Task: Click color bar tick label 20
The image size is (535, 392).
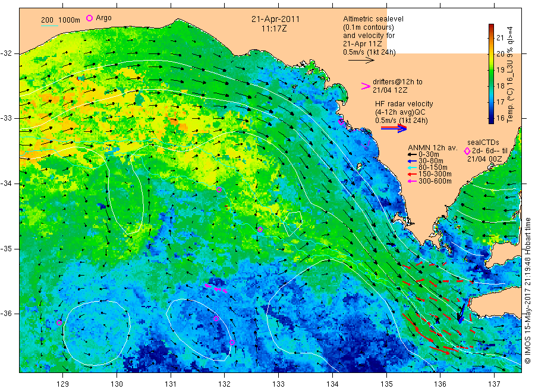Action: pyautogui.click(x=500, y=54)
